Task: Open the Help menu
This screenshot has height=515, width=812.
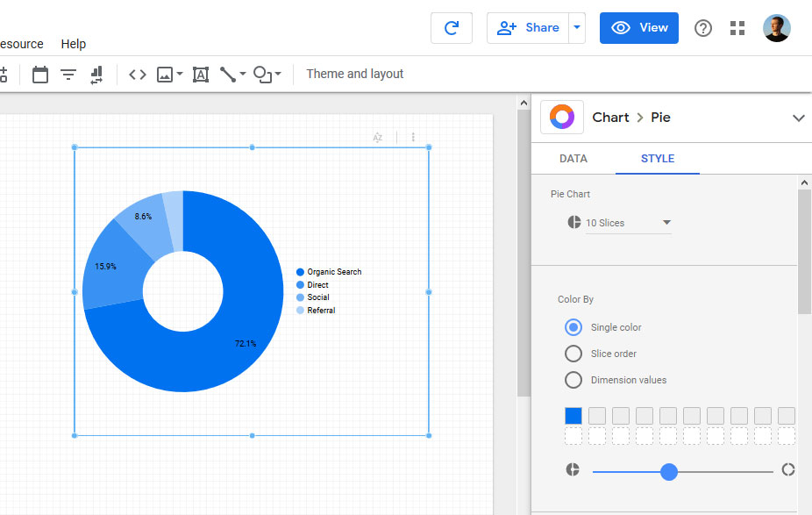Action: (73, 44)
